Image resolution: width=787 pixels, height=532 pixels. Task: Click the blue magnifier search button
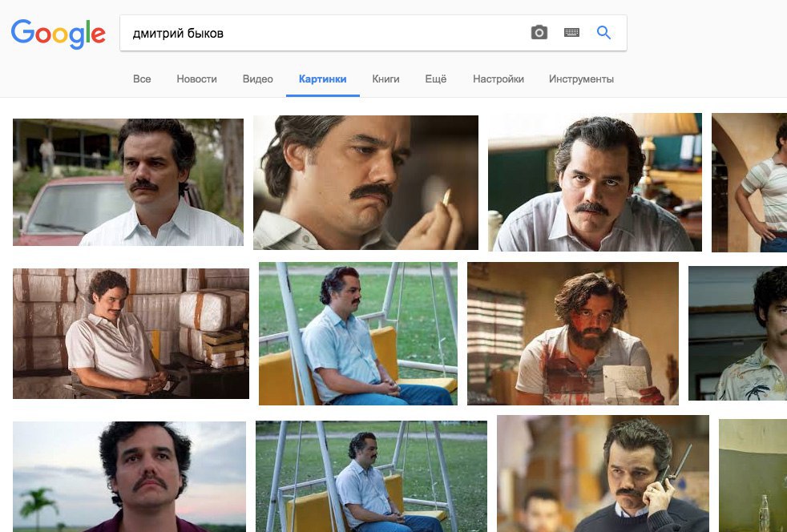pyautogui.click(x=603, y=33)
